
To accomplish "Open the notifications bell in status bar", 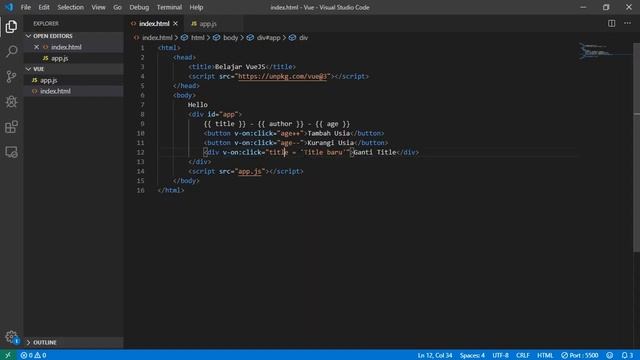I will click(627, 356).
